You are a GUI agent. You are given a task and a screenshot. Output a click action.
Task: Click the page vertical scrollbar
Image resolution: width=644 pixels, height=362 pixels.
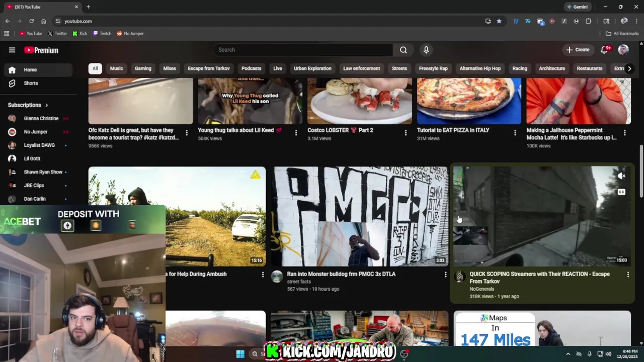[641, 171]
